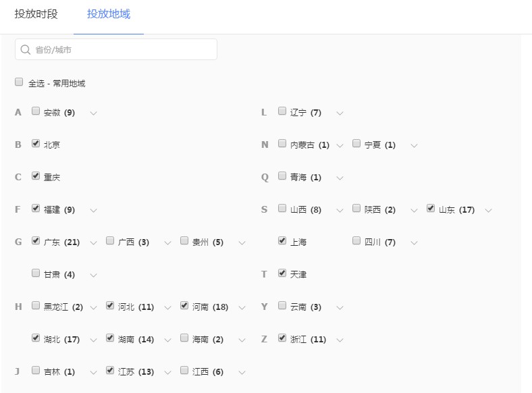Click the search magnifier icon

click(26, 49)
